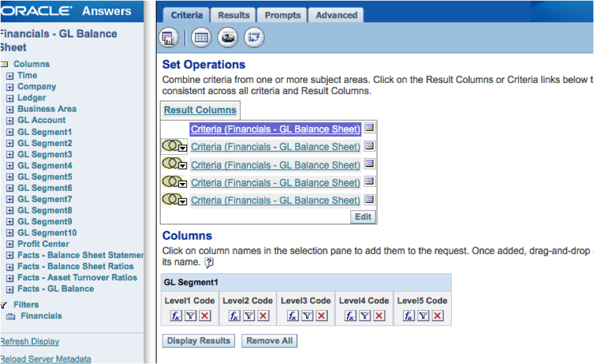
Task: Click the Edit button in set operations
Action: [363, 217]
